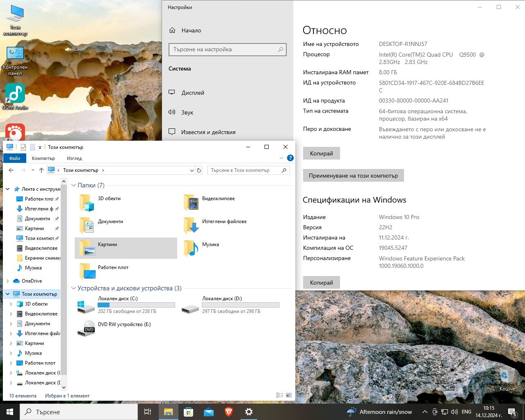Open Известия и действия settings page
The height and width of the screenshot is (420, 525).
228,132
